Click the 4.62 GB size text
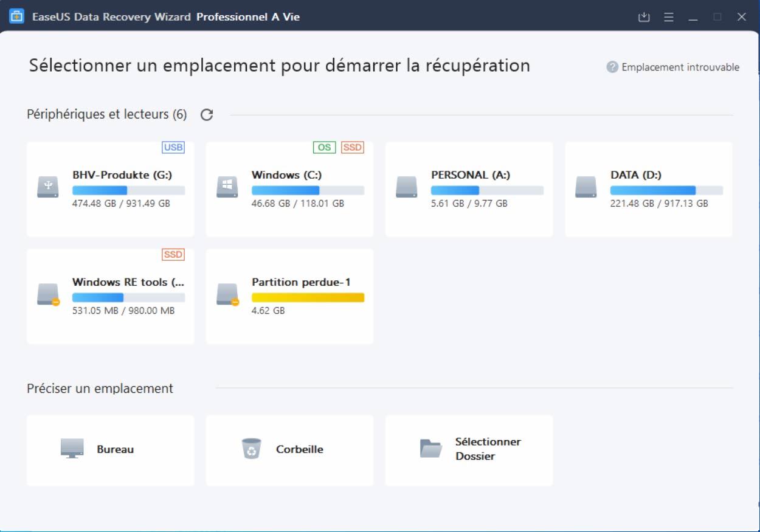The width and height of the screenshot is (760, 532). click(x=268, y=311)
